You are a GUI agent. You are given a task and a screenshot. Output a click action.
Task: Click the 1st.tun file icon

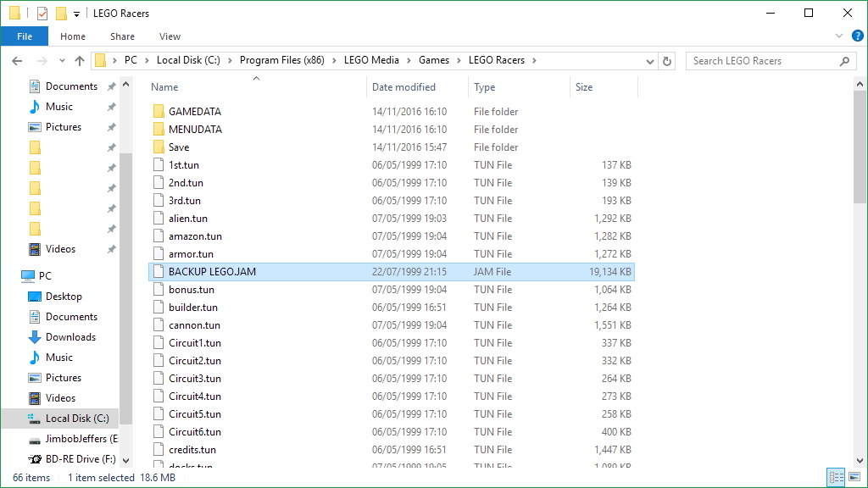pyautogui.click(x=159, y=165)
